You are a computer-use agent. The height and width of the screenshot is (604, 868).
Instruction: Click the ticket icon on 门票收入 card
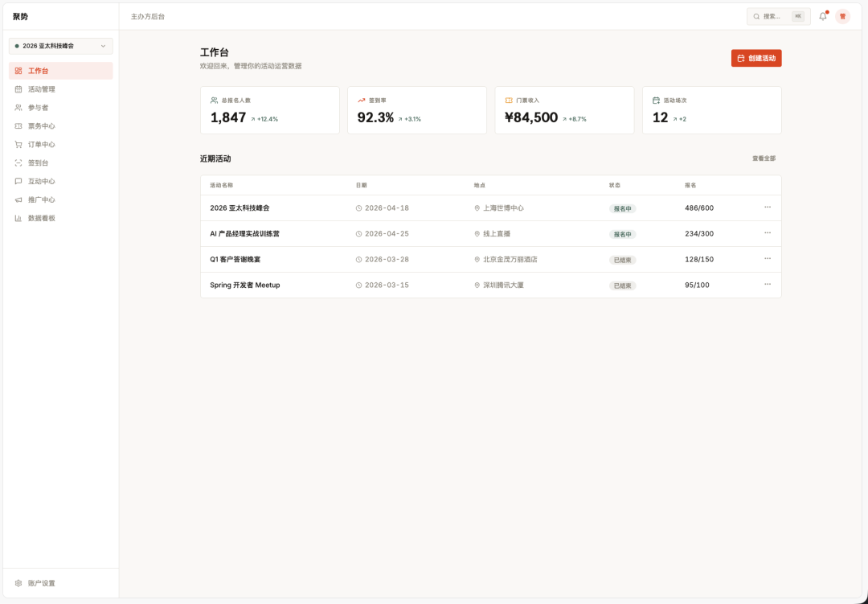click(x=509, y=101)
